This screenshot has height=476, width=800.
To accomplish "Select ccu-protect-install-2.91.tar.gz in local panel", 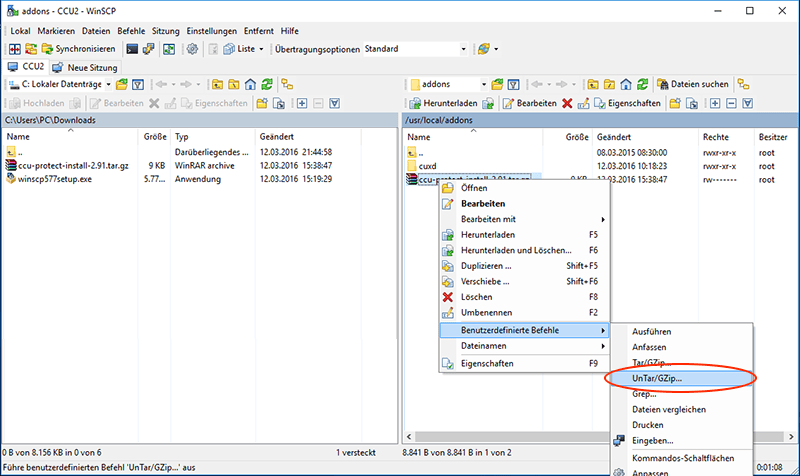I will click(73, 166).
